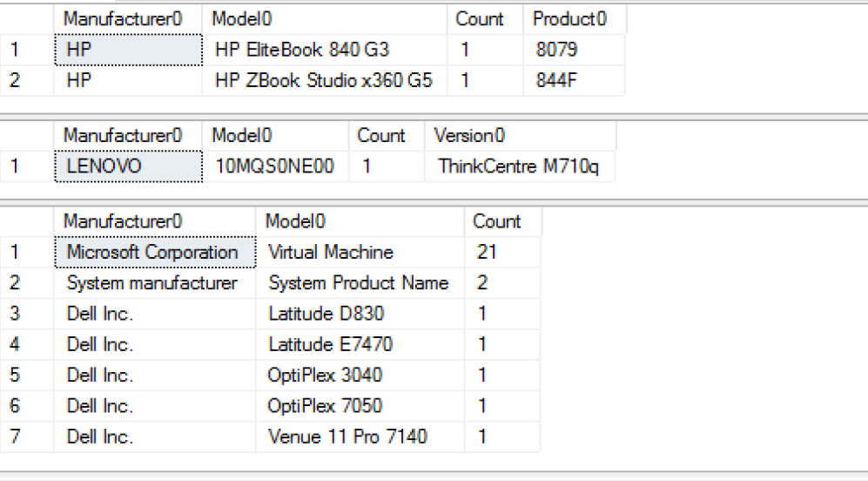Select the "HP EliteBook 840 G3" model cell
The height and width of the screenshot is (481, 868).
coord(302,51)
